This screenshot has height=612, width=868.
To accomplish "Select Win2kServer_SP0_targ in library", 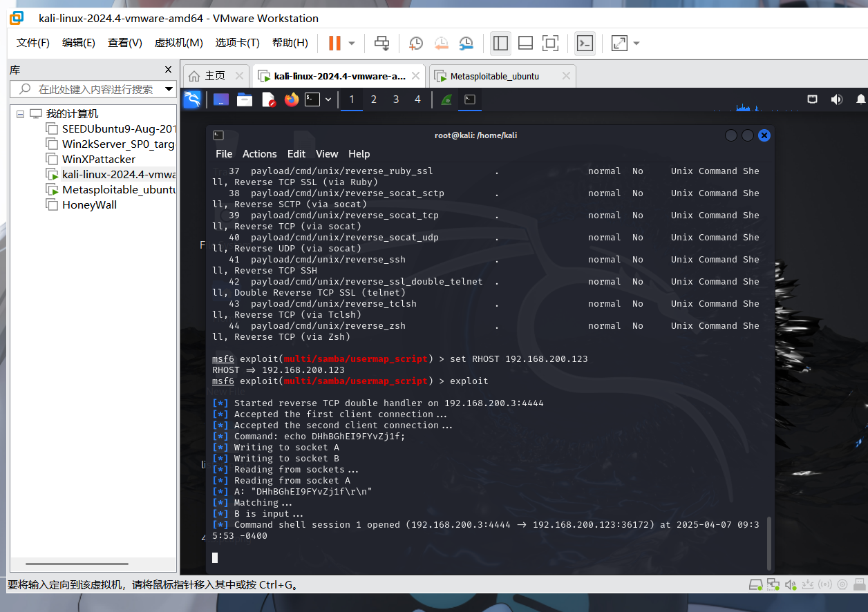I will tap(117, 144).
